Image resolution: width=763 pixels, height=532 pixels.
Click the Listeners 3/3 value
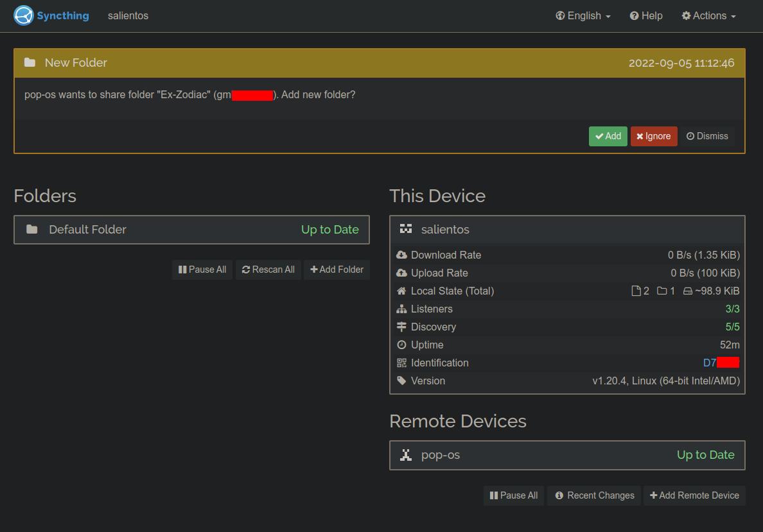[x=732, y=309]
